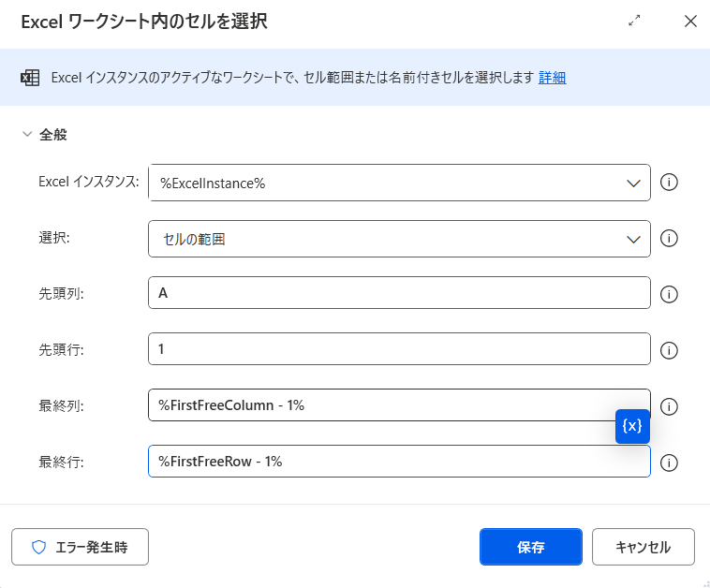Open info tooltip for Excel インスタンス field
The width and height of the screenshot is (710, 588).
[669, 183]
